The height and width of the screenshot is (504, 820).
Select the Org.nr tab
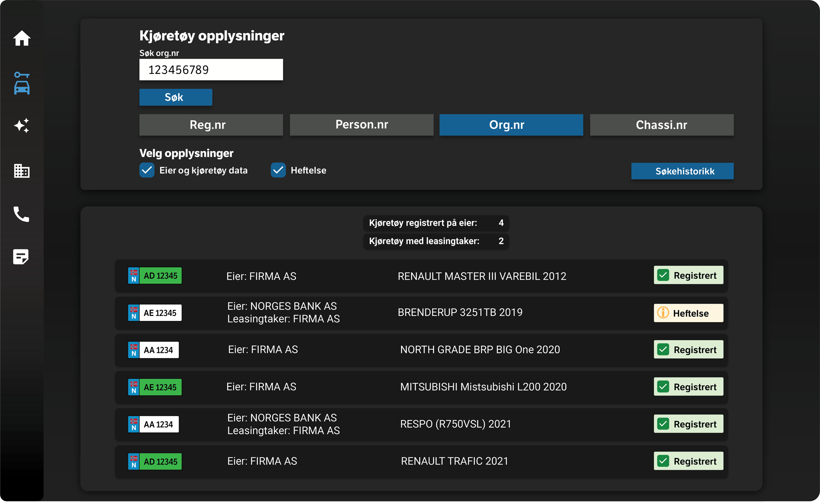coord(511,125)
